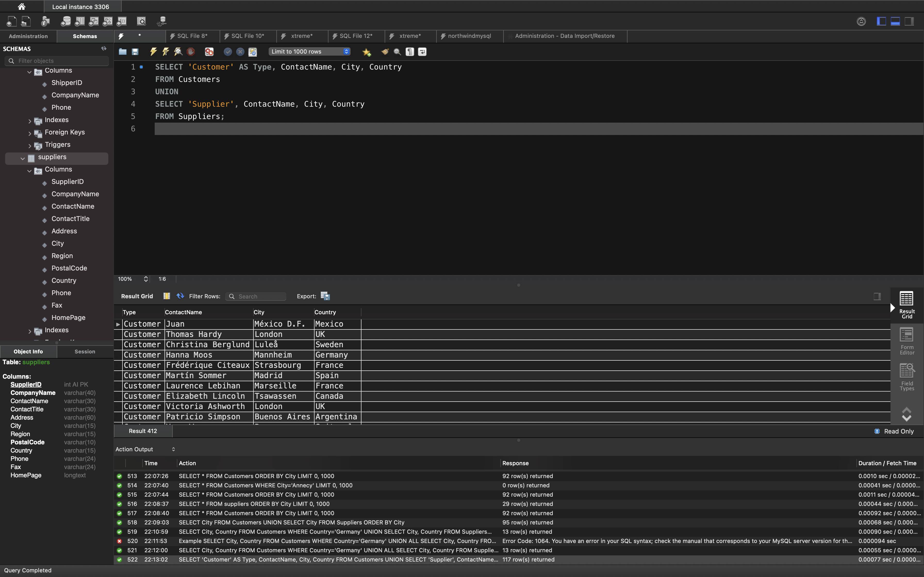
Task: Switch to Session info tab
Action: coord(85,351)
